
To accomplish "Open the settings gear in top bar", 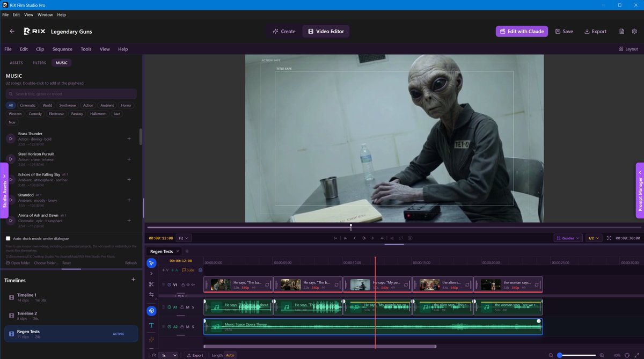I will click(x=634, y=31).
